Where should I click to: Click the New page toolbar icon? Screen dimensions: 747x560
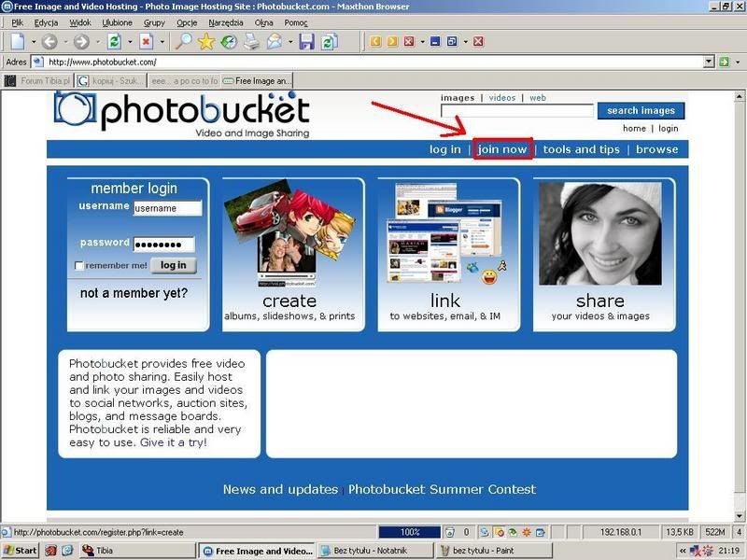[18, 41]
